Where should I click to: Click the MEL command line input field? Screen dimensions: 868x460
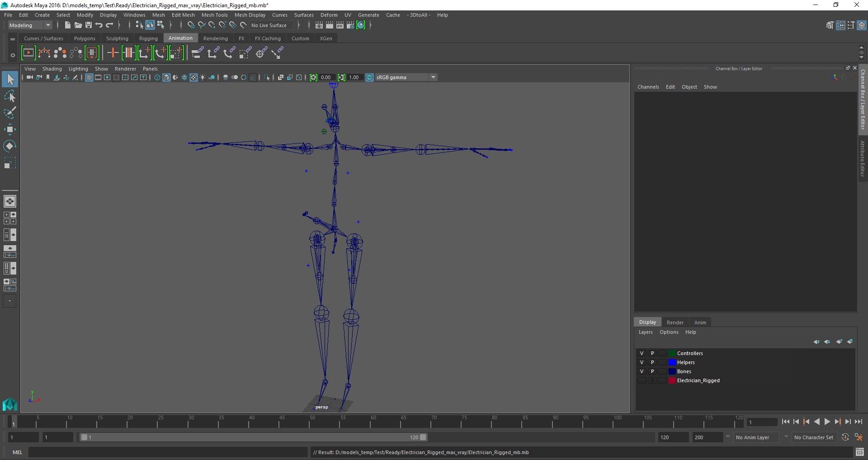[x=168, y=452]
